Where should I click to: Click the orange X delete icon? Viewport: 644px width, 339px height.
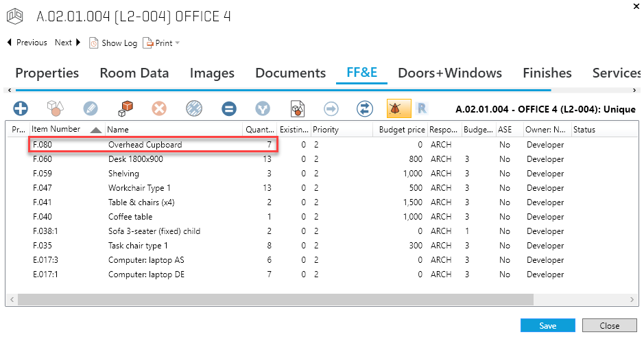[159, 108]
